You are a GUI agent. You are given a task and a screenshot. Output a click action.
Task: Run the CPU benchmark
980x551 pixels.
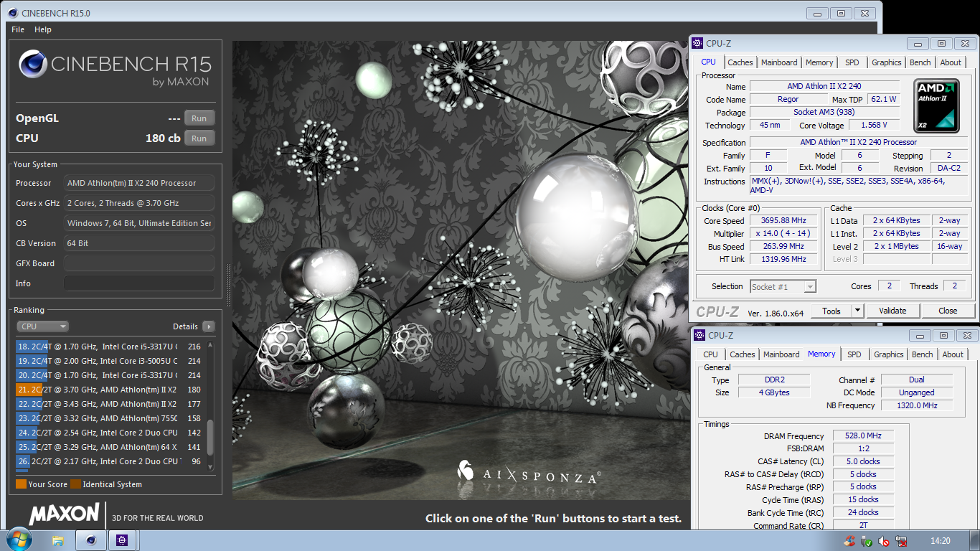click(199, 138)
